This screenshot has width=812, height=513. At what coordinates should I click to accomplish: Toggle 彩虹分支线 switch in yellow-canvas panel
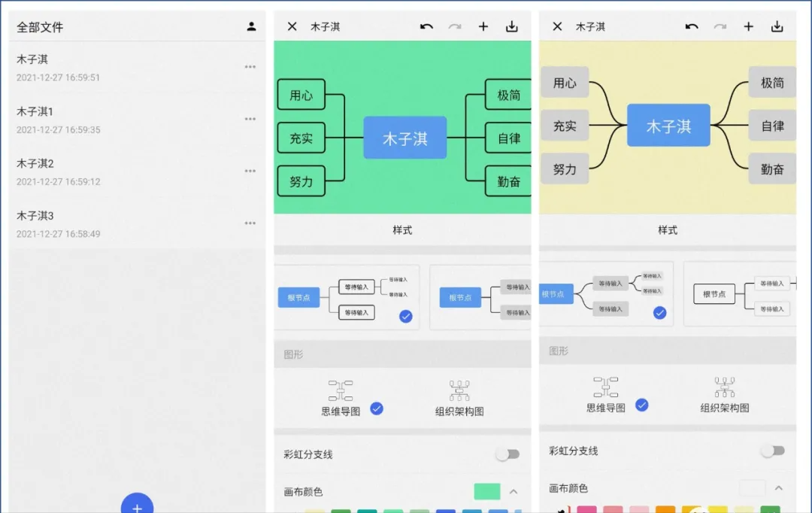pyautogui.click(x=773, y=451)
